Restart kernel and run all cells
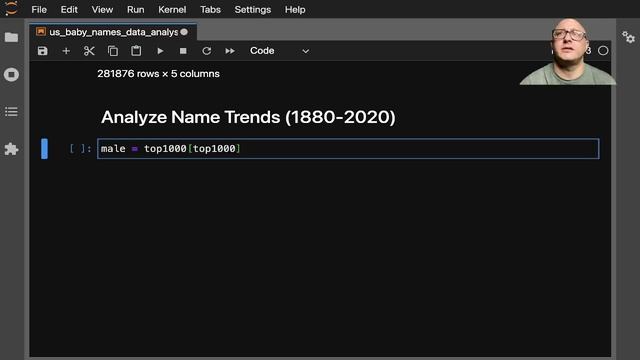This screenshot has height=360, width=640. 230,51
